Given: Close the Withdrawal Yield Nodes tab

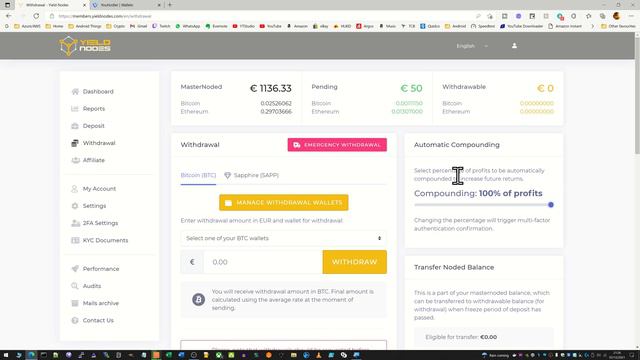Looking at the screenshot, I should pos(84,5).
